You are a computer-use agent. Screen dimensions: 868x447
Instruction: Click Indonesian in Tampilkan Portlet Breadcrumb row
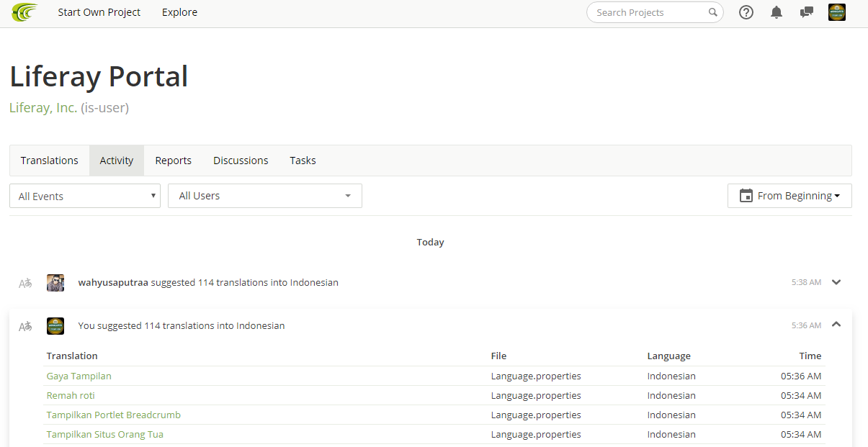coord(671,415)
